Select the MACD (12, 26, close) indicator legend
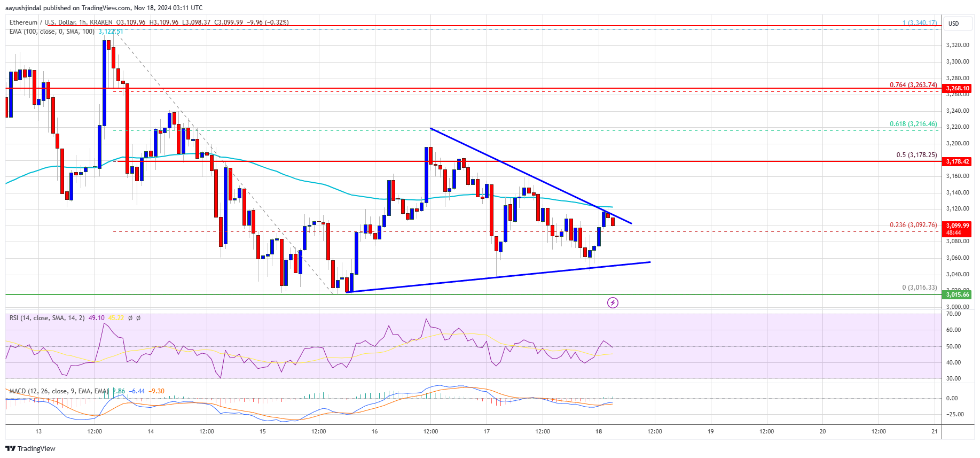Screen dimensions: 980x458 (x=59, y=391)
